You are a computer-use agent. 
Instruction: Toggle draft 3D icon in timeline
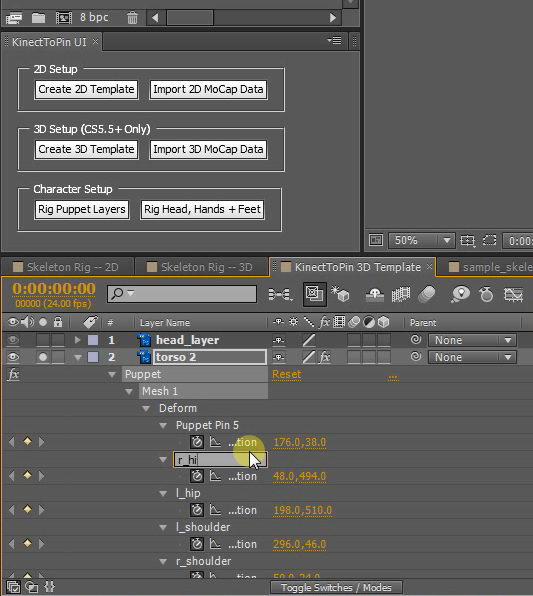(340, 294)
